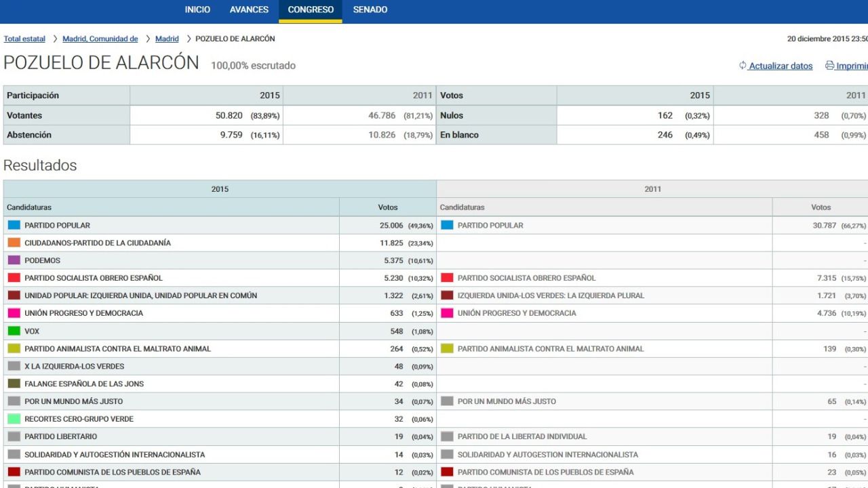Screen dimensions: 868x488
Task: Click the Ciudadanos orange color swatch
Action: [14, 243]
